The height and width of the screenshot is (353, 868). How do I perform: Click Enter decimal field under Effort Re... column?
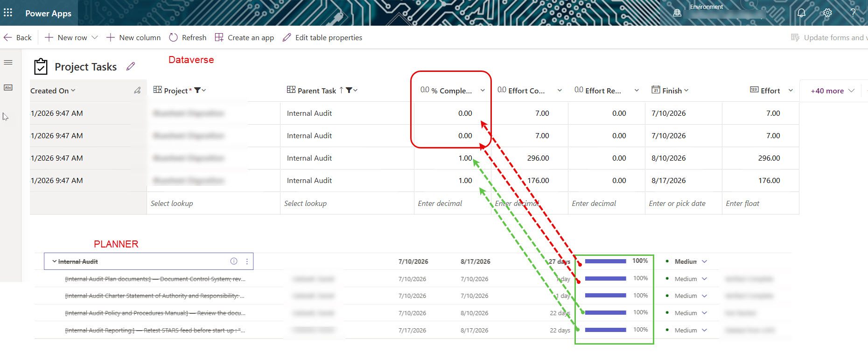click(x=607, y=203)
